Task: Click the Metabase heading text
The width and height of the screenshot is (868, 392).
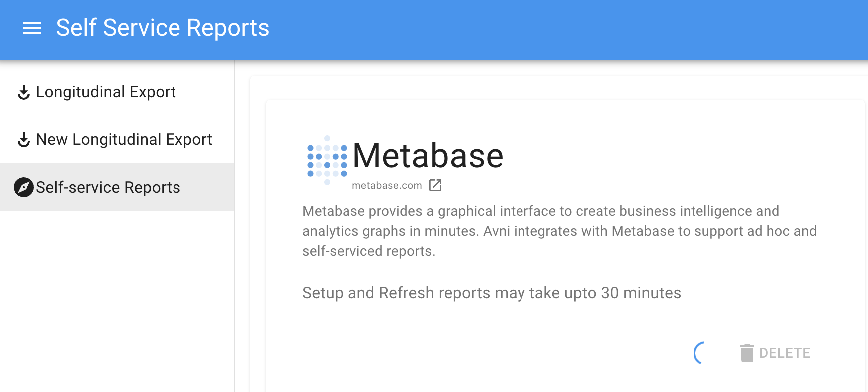Action: click(428, 156)
